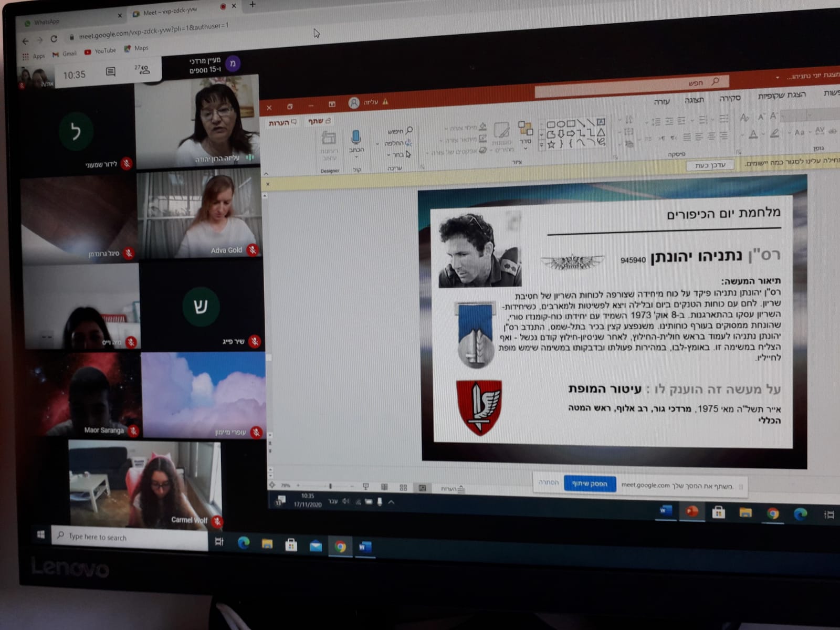The height and width of the screenshot is (630, 840).
Task: Open the Review (סקירה) ribbon tab
Action: (x=730, y=98)
